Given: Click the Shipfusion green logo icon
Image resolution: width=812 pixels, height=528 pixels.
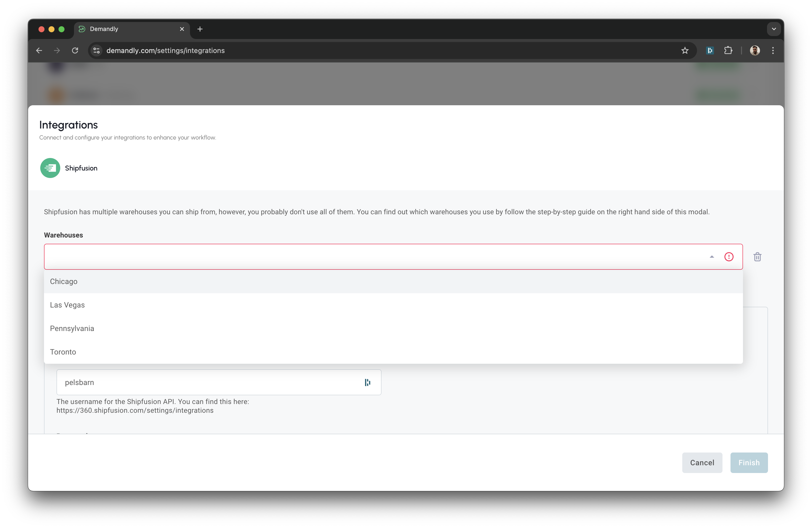Looking at the screenshot, I should pos(50,168).
